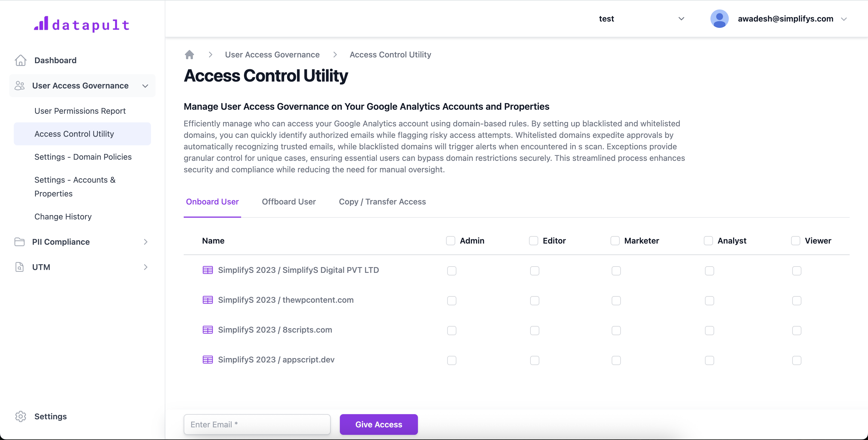Click the user avatar icon

[719, 19]
